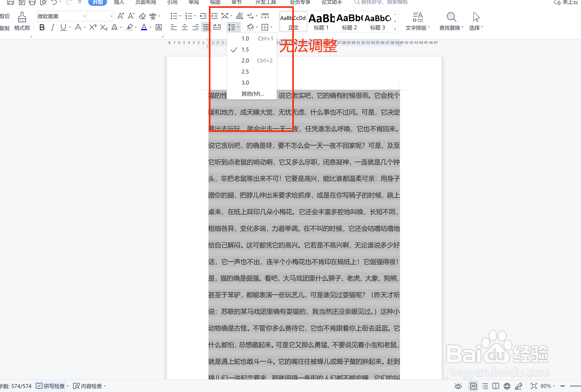Open the font name dropdown

[x=85, y=16]
